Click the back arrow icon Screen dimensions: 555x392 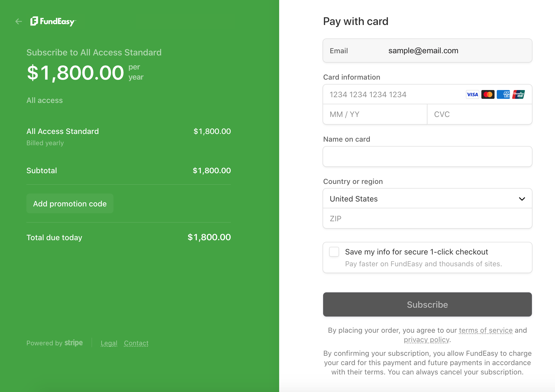coord(19,21)
